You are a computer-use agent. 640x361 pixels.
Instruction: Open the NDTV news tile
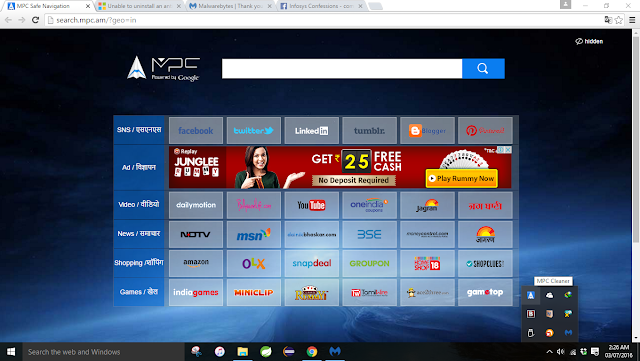196,234
